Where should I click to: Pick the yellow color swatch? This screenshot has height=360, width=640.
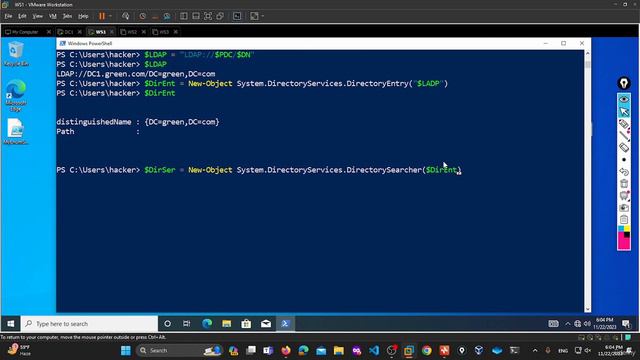click(x=627, y=229)
